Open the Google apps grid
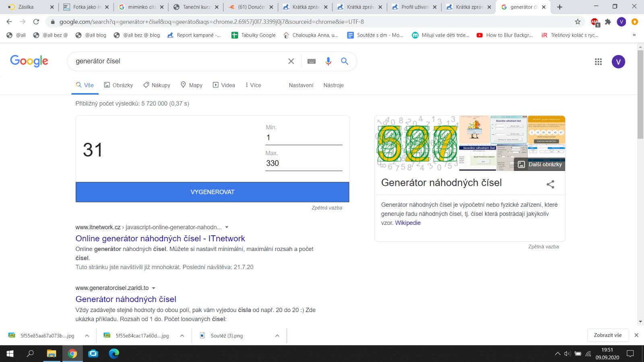The image size is (644, 362). coord(598,62)
